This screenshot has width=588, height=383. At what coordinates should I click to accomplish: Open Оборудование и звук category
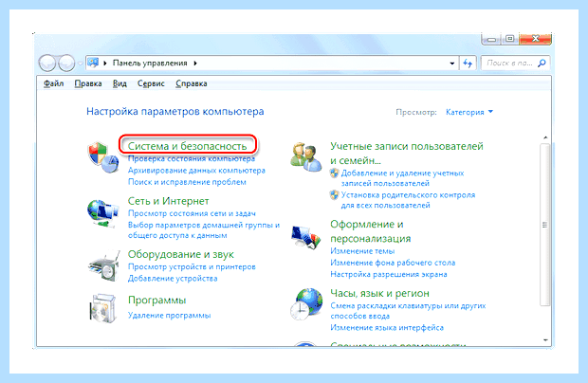tap(181, 254)
